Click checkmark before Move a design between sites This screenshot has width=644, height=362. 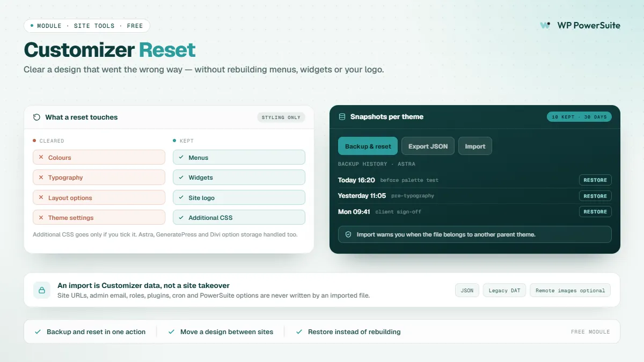171,332
